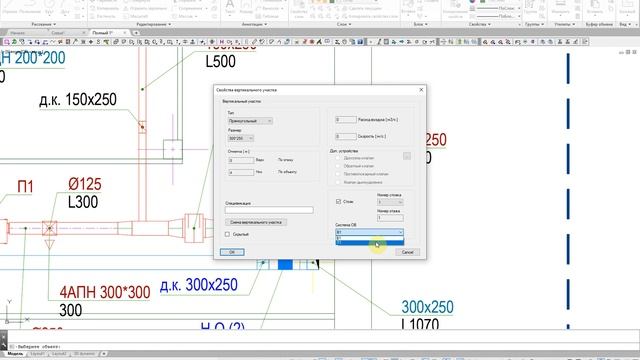This screenshot has width=640, height=360.
Task: Confirm the dialog with OK
Action: click(x=232, y=252)
